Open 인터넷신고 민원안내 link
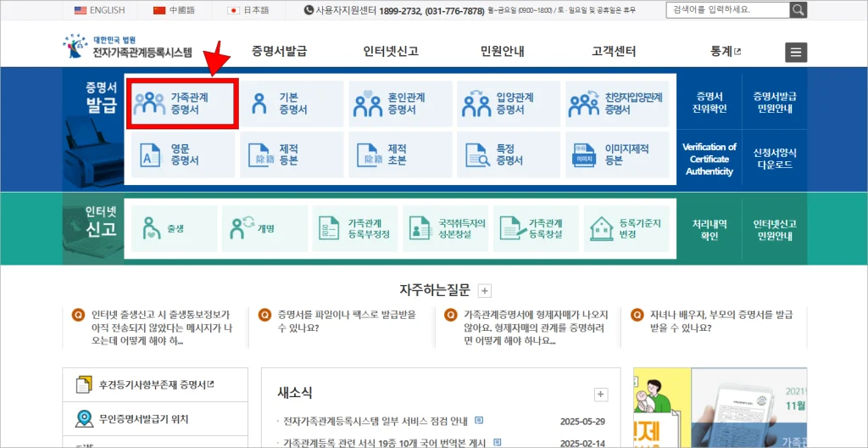Image resolution: width=868 pixels, height=448 pixels. [x=775, y=230]
